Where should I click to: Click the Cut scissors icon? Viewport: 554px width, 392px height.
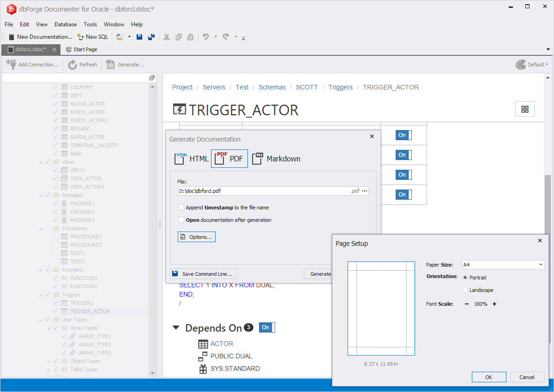167,37
